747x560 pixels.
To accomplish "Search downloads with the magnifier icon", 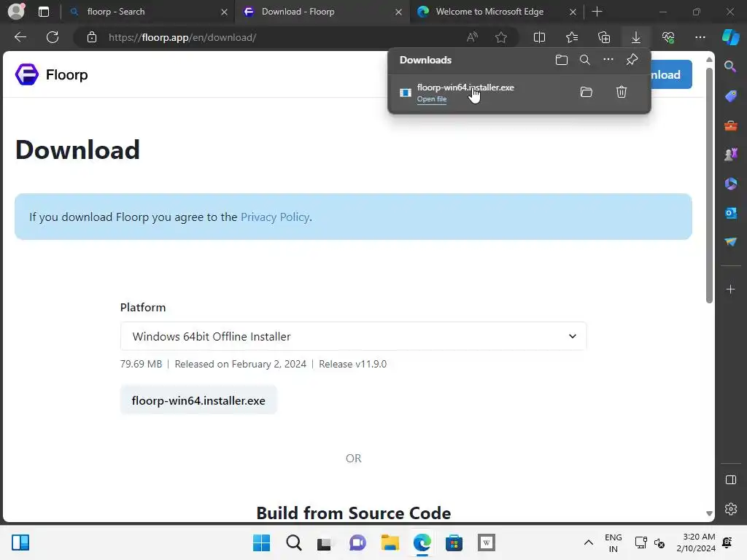I will pyautogui.click(x=584, y=60).
